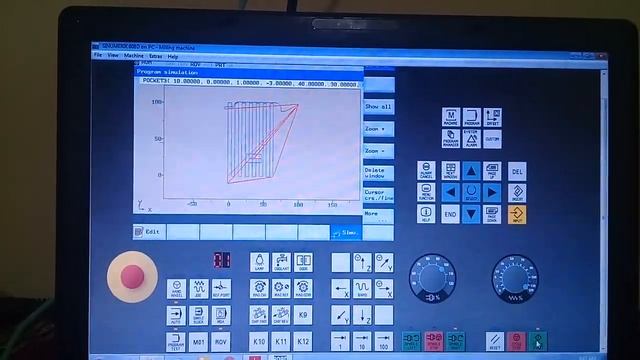Click the Z axis up key
Viewport: 640px width, 360px height.
click(x=362, y=262)
